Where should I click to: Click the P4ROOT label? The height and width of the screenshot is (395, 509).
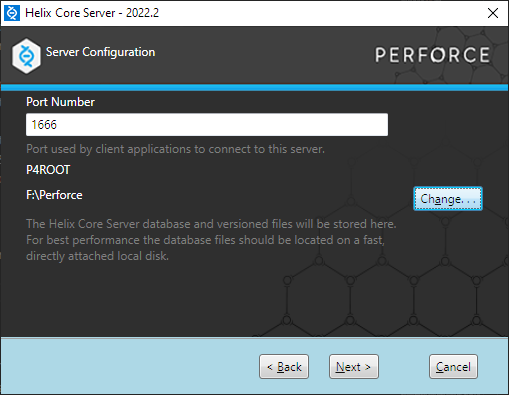tap(48, 170)
